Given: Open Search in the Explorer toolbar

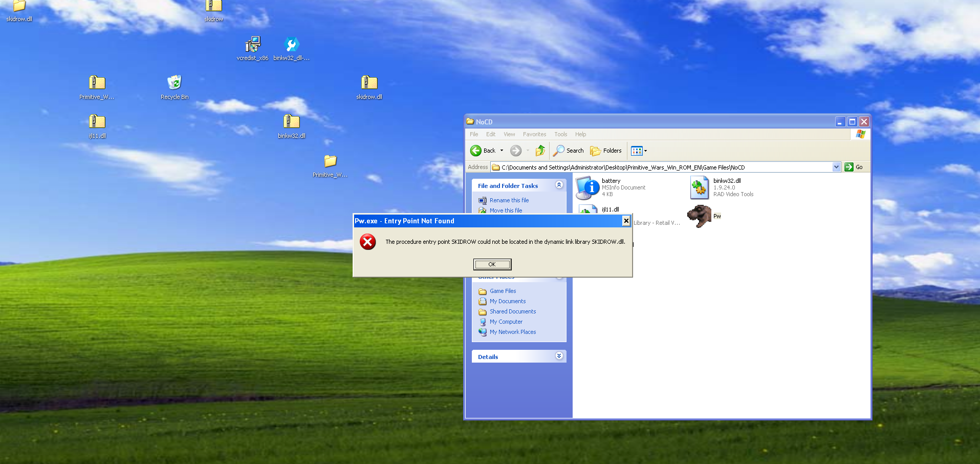Looking at the screenshot, I should point(569,151).
